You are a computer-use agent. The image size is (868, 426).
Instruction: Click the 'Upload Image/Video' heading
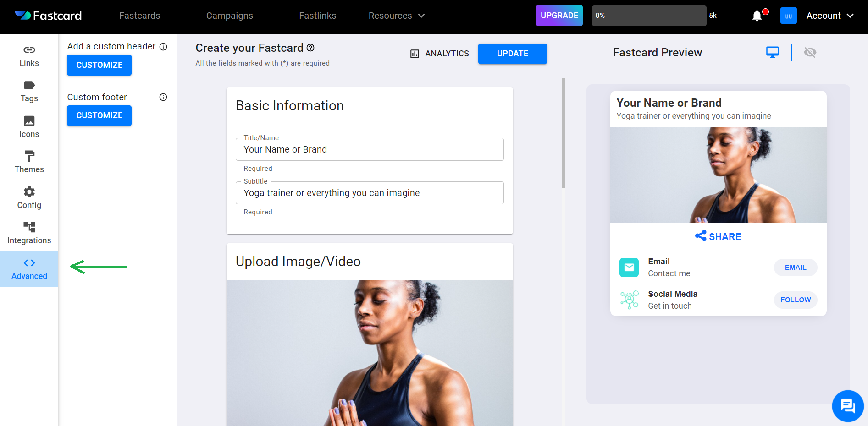pos(298,262)
